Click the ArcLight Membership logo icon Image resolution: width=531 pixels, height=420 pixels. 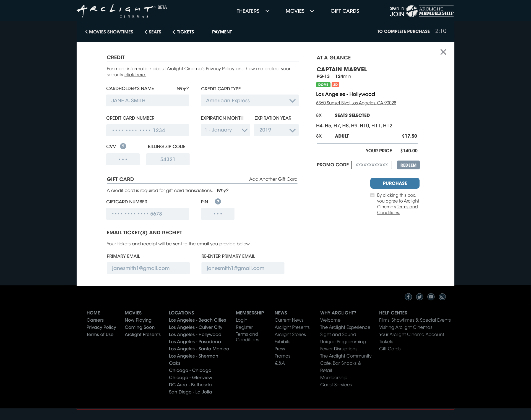(x=412, y=11)
